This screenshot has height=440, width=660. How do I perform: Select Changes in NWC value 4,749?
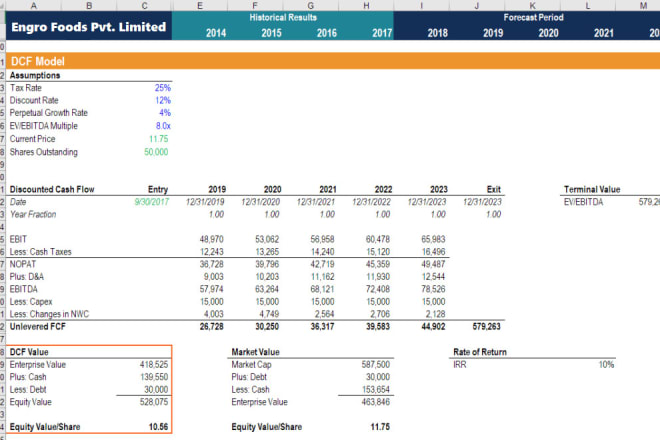coord(269,314)
